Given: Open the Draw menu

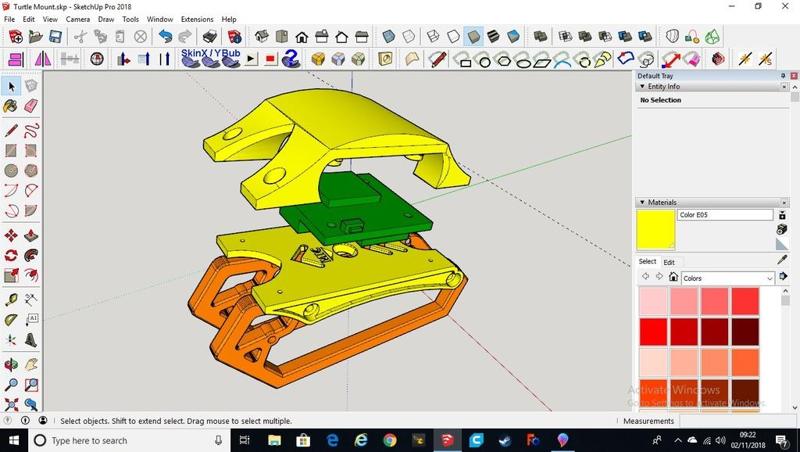Looking at the screenshot, I should (x=106, y=19).
